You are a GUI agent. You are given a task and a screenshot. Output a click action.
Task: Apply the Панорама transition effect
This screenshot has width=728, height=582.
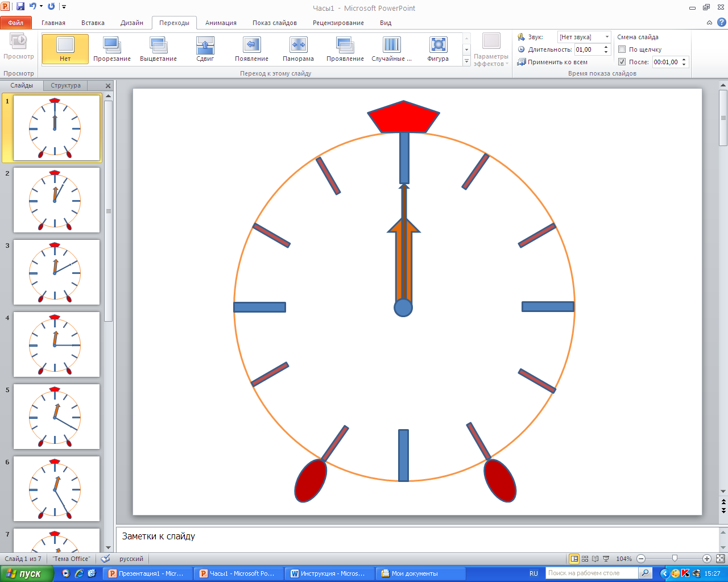(298, 48)
